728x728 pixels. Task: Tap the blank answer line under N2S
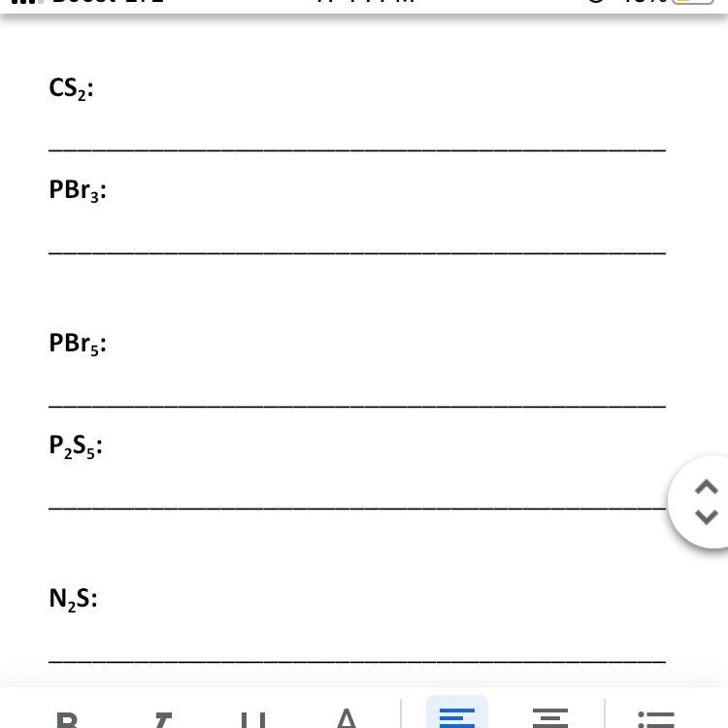tap(357, 661)
